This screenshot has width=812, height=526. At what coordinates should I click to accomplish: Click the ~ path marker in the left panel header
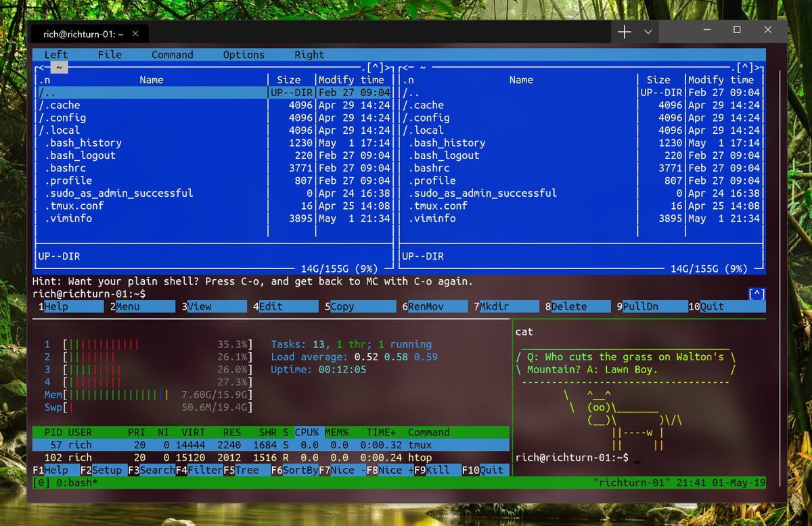point(59,67)
